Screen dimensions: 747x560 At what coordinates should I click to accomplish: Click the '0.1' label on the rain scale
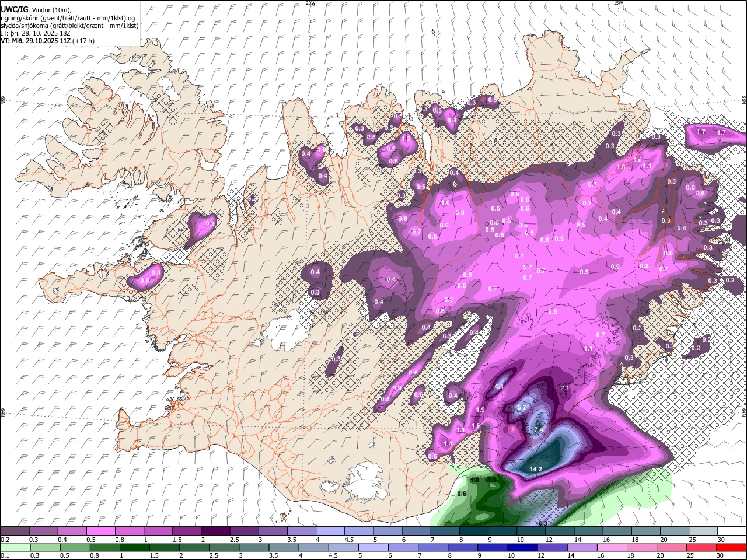(x=5, y=555)
